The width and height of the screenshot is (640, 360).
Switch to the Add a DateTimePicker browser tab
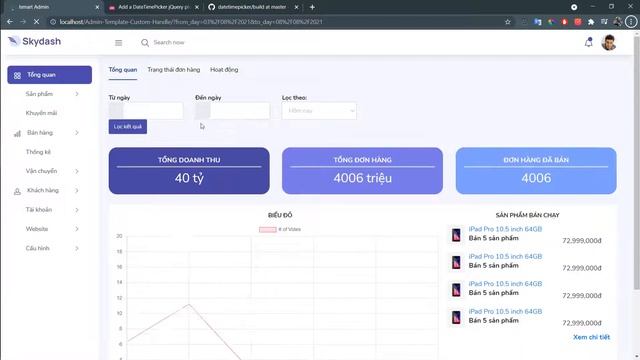(x=153, y=7)
